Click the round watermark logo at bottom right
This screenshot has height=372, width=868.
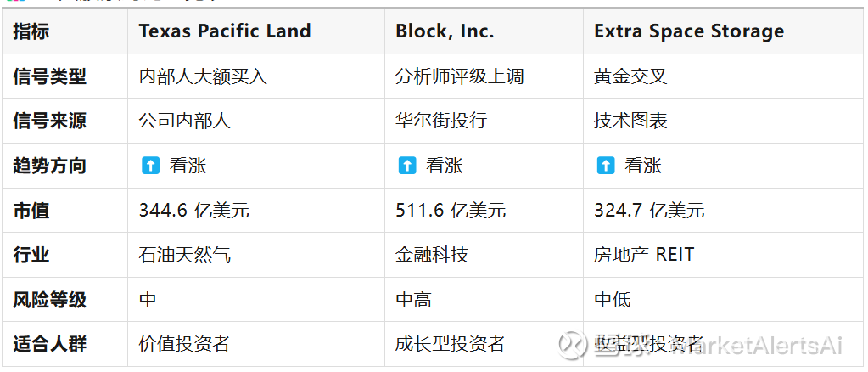click(x=573, y=344)
